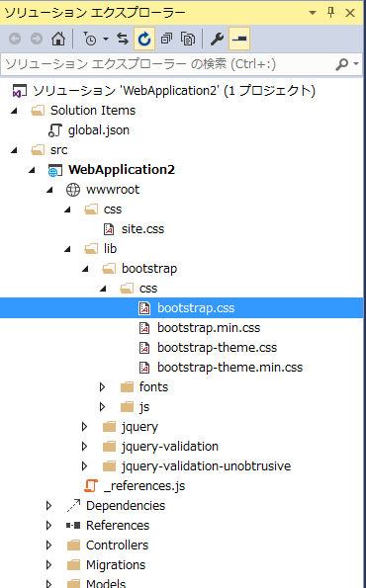Click the Refresh toolbar icon

144,39
